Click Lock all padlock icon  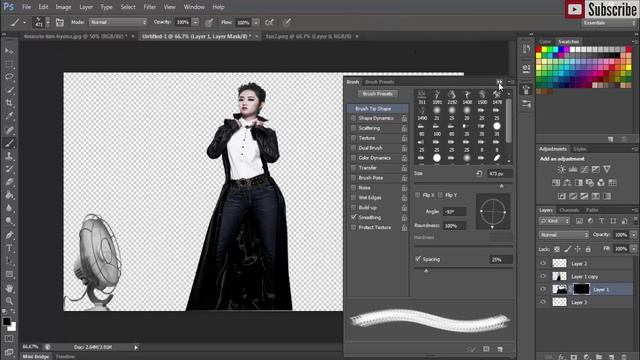[588, 249]
